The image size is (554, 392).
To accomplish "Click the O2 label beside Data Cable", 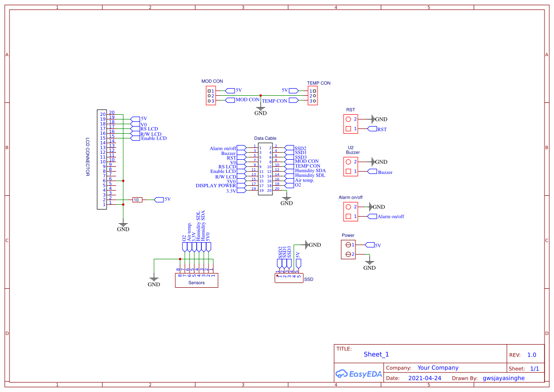I will coord(298,185).
